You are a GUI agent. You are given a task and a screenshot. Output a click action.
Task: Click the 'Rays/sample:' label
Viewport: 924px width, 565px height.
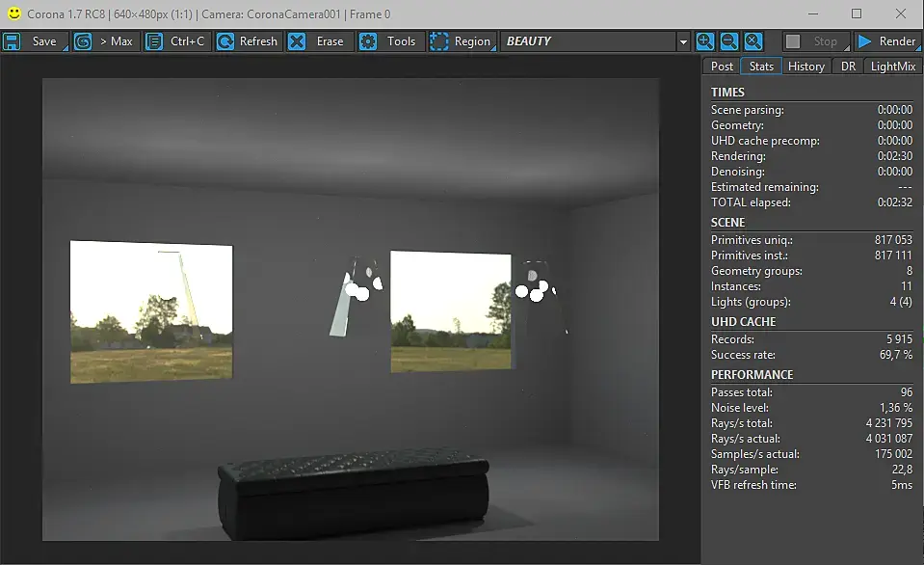coord(744,469)
